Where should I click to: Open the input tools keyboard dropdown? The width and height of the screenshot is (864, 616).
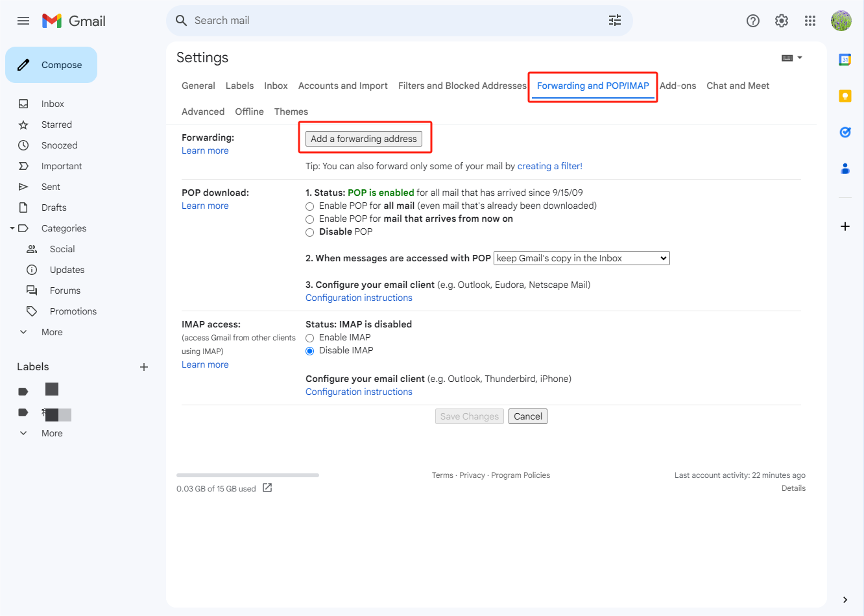[x=791, y=58]
